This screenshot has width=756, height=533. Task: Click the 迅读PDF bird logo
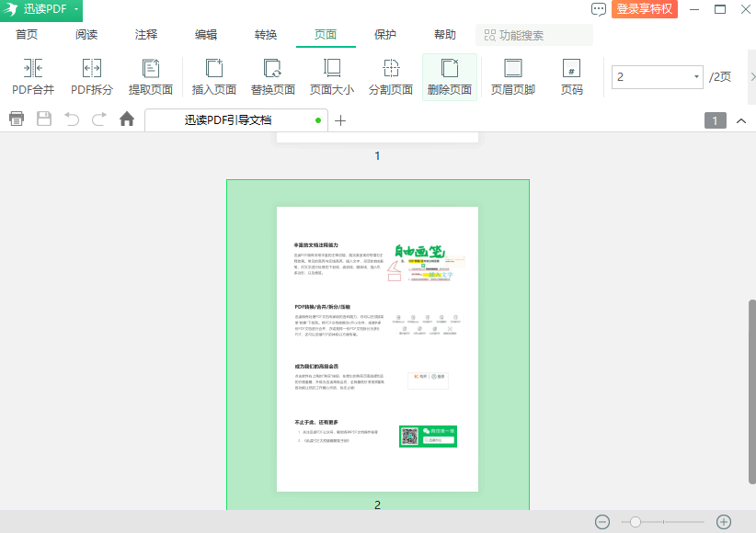tap(10, 9)
